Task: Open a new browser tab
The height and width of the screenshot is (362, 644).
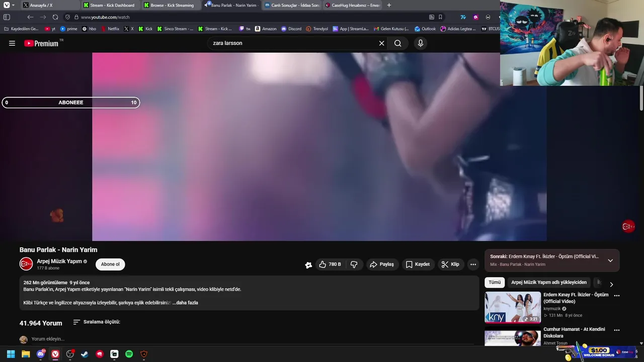Action: 389,5
